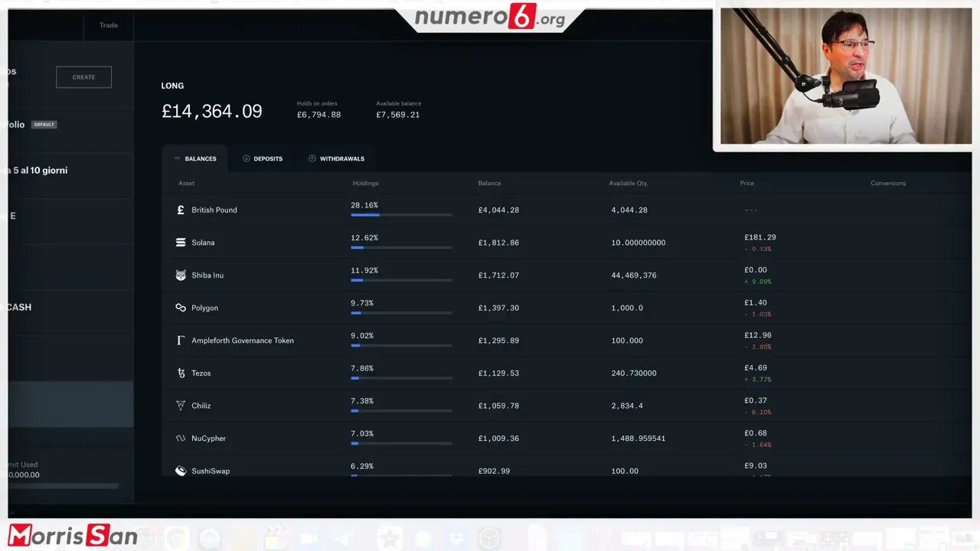980x551 pixels.
Task: Switch to the Balances tab
Action: 195,158
